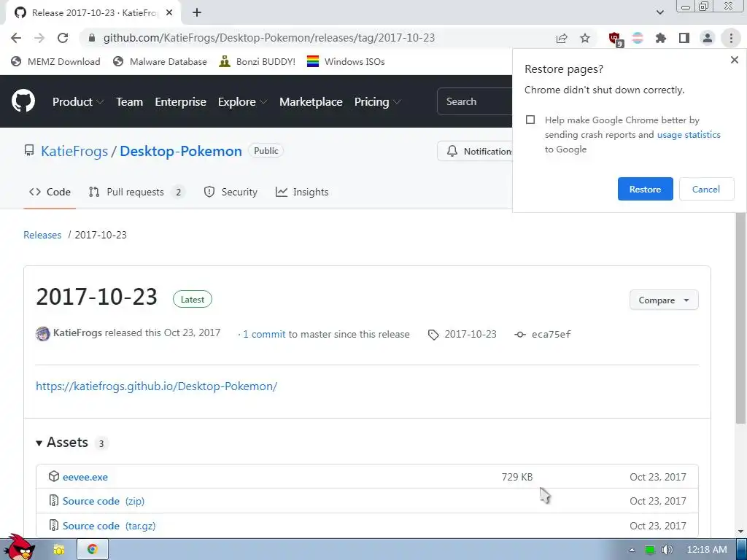The width and height of the screenshot is (747, 560).
Task: Toggle the browser side panel icon
Action: [684, 38]
